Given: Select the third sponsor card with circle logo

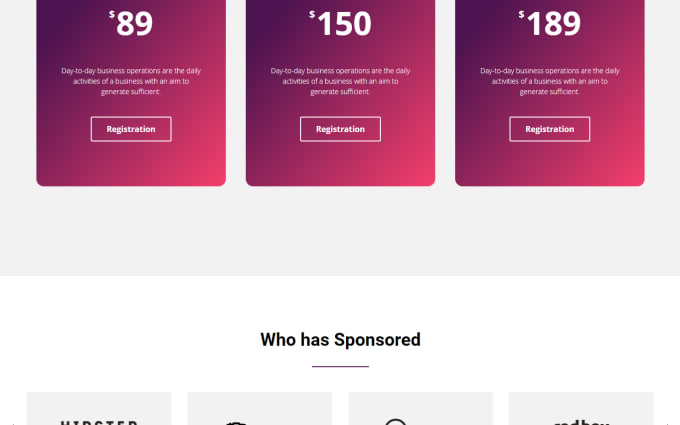Looking at the screenshot, I should (420, 409).
